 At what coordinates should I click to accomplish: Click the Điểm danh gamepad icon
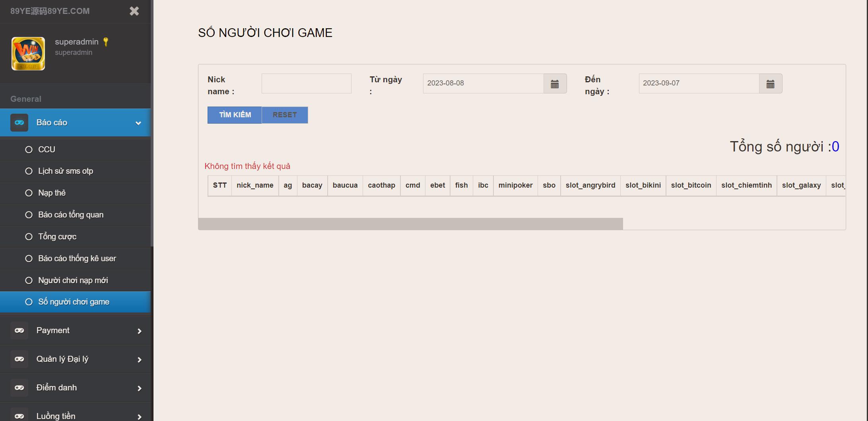(x=19, y=388)
